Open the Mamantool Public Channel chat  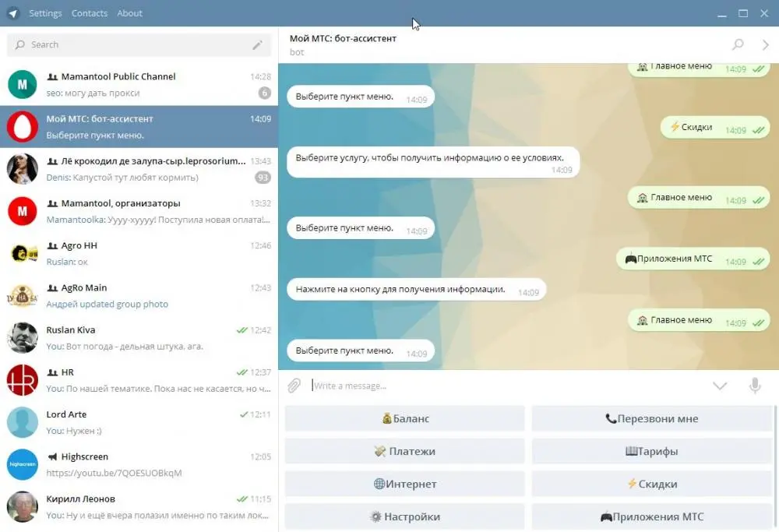pyautogui.click(x=139, y=84)
